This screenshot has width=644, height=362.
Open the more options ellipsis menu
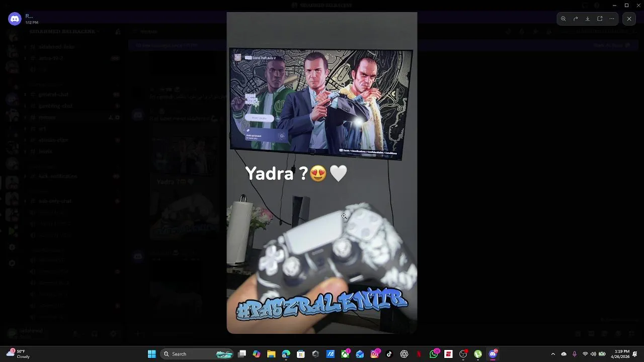(x=612, y=19)
